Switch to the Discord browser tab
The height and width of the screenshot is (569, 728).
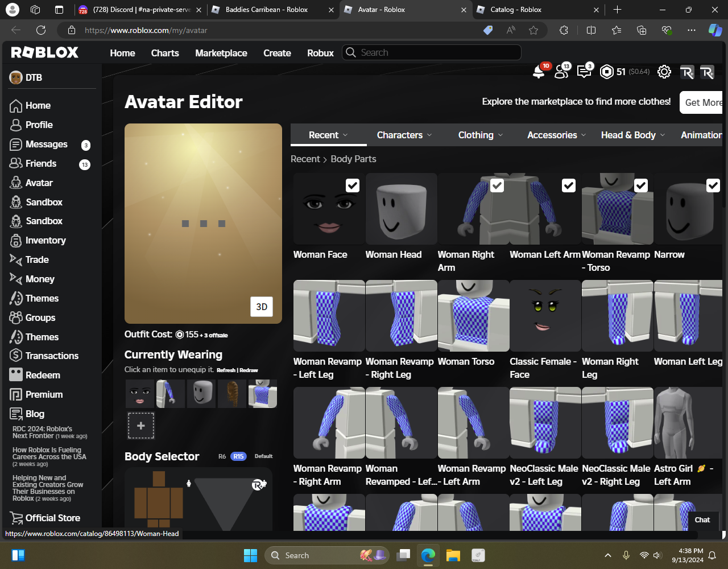point(140,10)
